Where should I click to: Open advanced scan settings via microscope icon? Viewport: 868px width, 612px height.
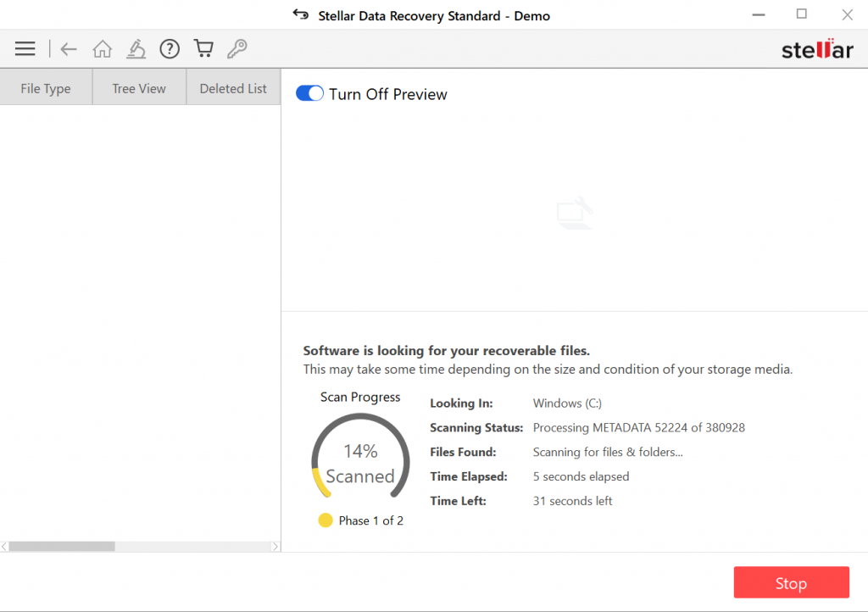(136, 48)
